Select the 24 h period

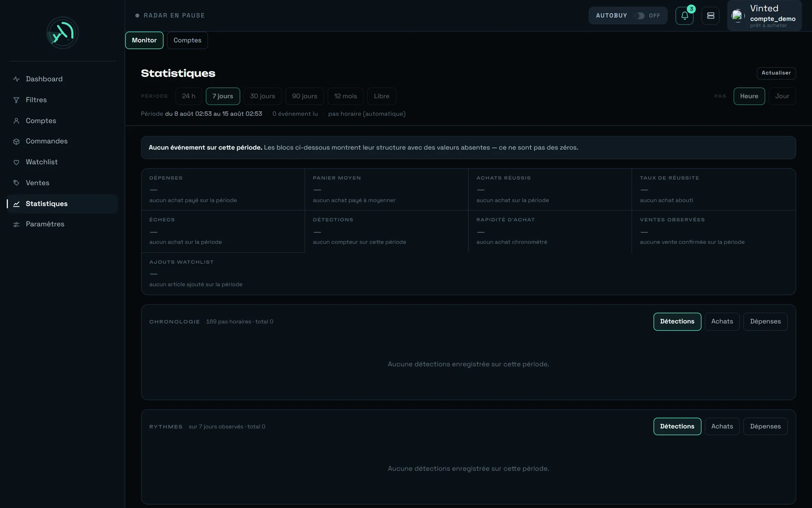click(x=189, y=96)
